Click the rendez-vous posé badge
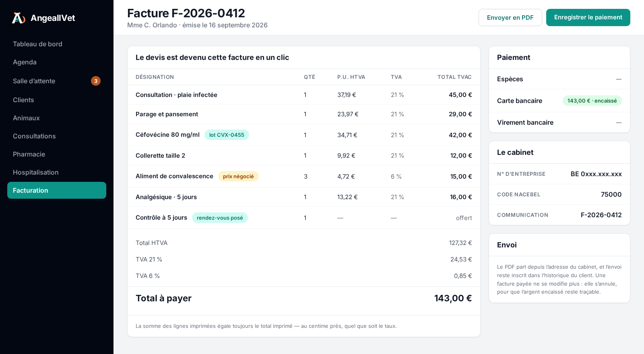The height and width of the screenshot is (354, 644). [x=220, y=218]
